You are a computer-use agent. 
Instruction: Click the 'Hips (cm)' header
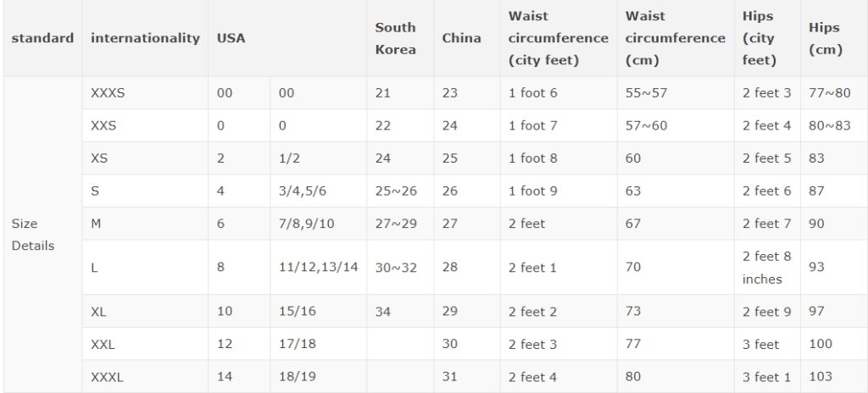click(x=834, y=38)
